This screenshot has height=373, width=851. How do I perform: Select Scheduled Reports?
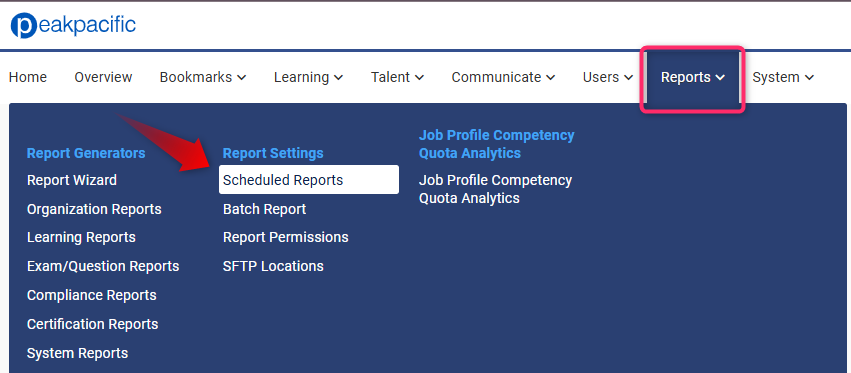[309, 180]
